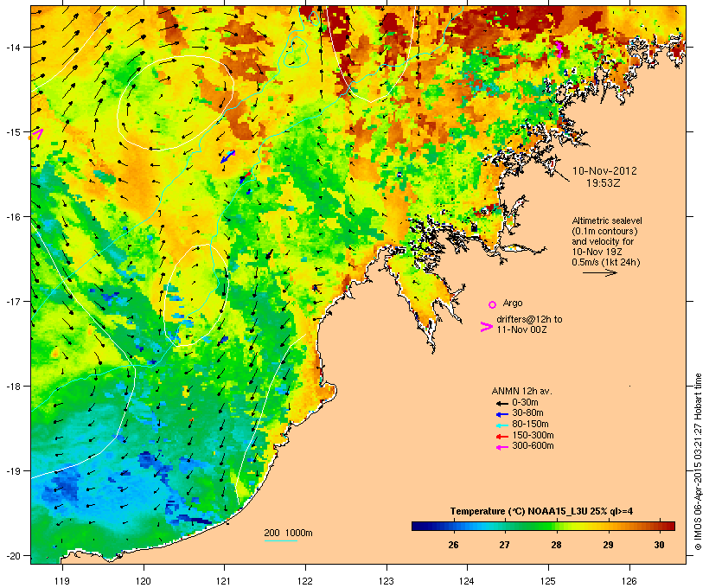Click the 'ANMN 12h av.' legend heading

pos(521,391)
